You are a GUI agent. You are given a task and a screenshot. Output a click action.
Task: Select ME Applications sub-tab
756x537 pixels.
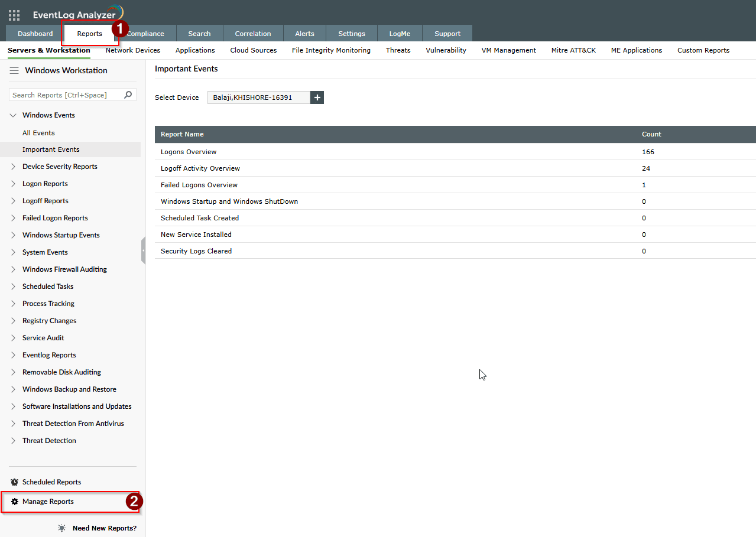click(x=637, y=50)
